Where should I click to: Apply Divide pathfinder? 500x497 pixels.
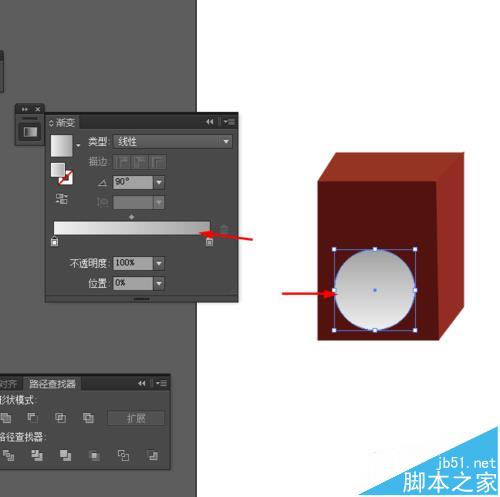[8, 455]
